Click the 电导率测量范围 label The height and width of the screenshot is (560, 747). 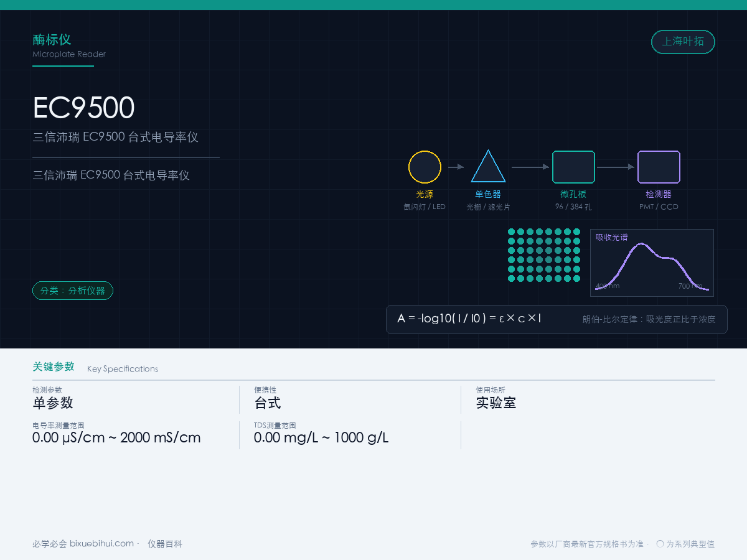pos(59,425)
